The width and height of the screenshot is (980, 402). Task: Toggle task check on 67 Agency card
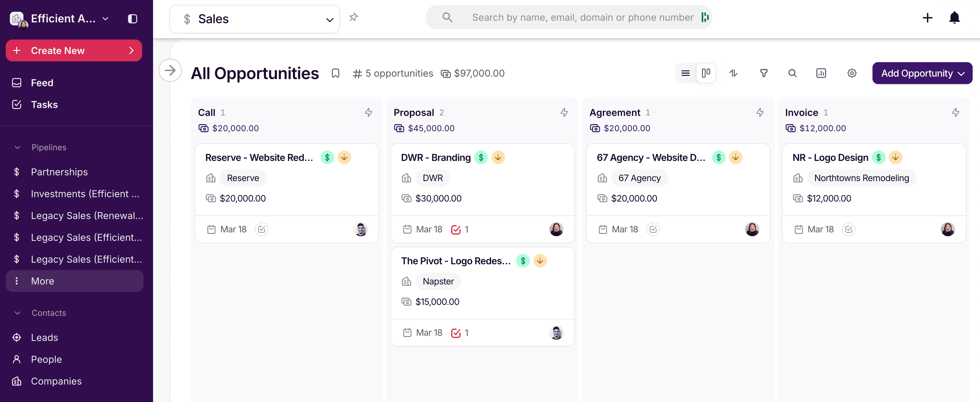click(653, 229)
